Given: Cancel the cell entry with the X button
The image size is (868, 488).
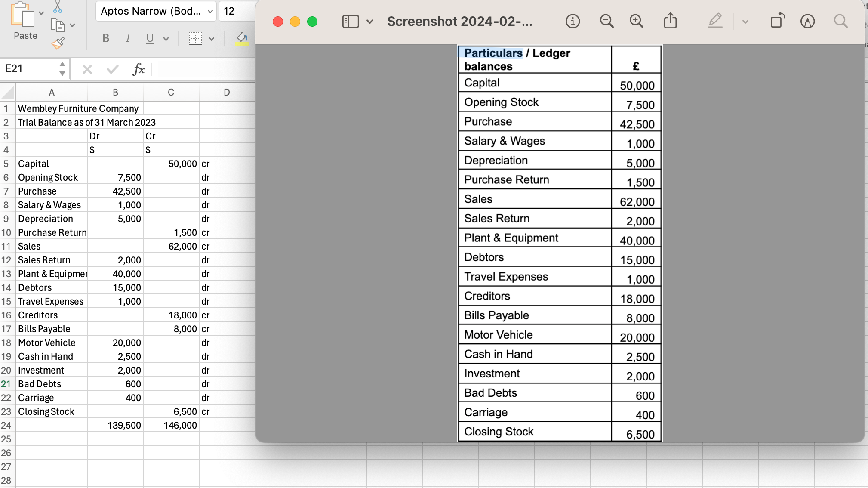Looking at the screenshot, I should point(87,69).
